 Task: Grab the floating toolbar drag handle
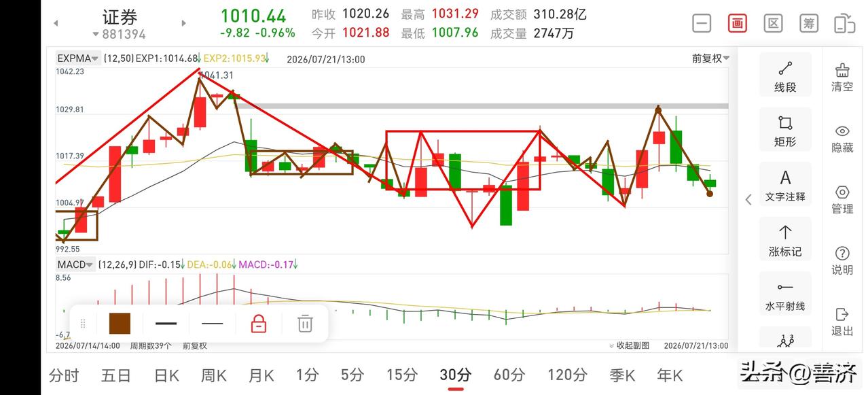click(x=83, y=324)
